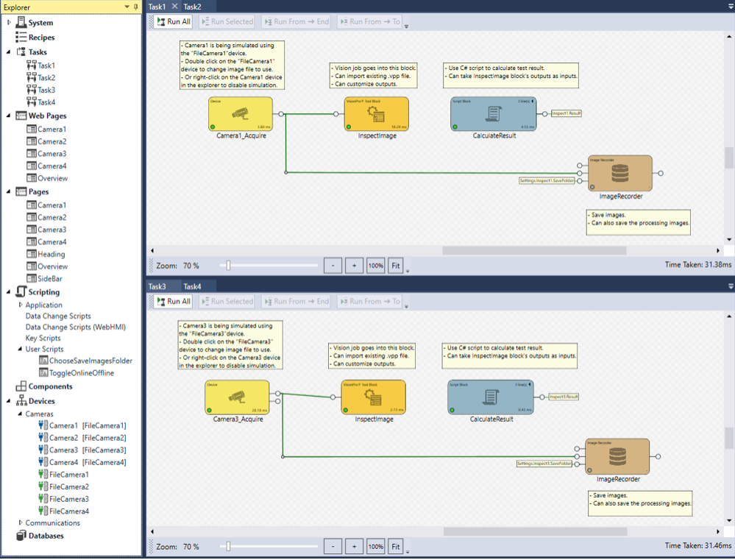
Task: Click the Camera3_Acquire device block icon
Action: pos(236,397)
